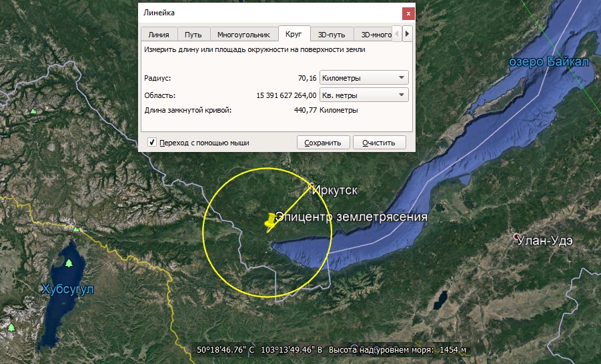Click the Иркутск city label on map
Image resolution: width=601 pixels, height=364 pixels.
[335, 191]
